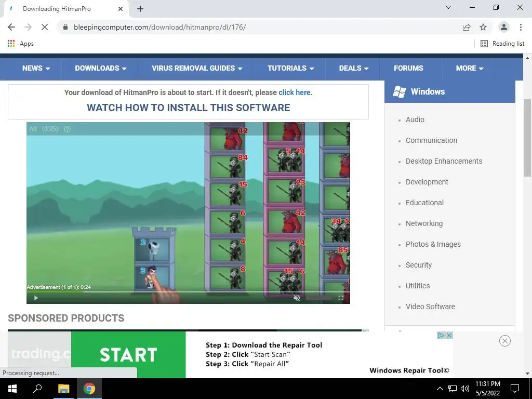This screenshot has height=399, width=532.
Task: Go back to the previous page
Action: pyautogui.click(x=11, y=27)
